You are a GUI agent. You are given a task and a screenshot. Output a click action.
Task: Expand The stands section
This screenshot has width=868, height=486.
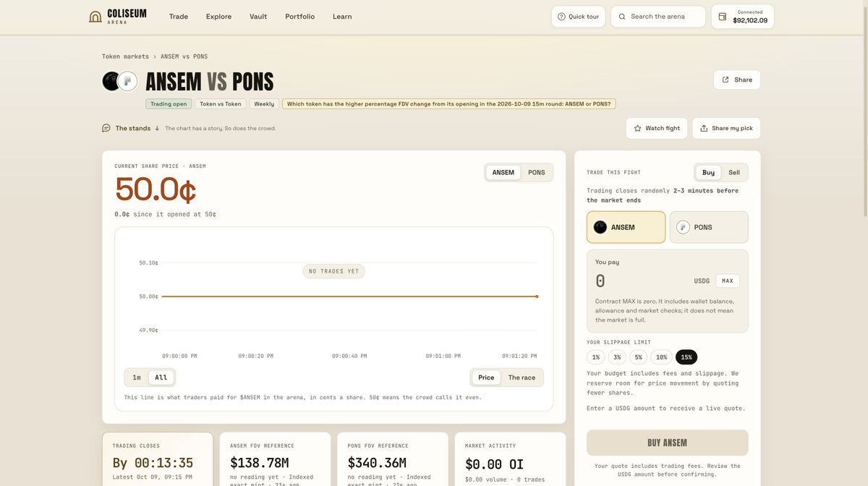click(131, 128)
